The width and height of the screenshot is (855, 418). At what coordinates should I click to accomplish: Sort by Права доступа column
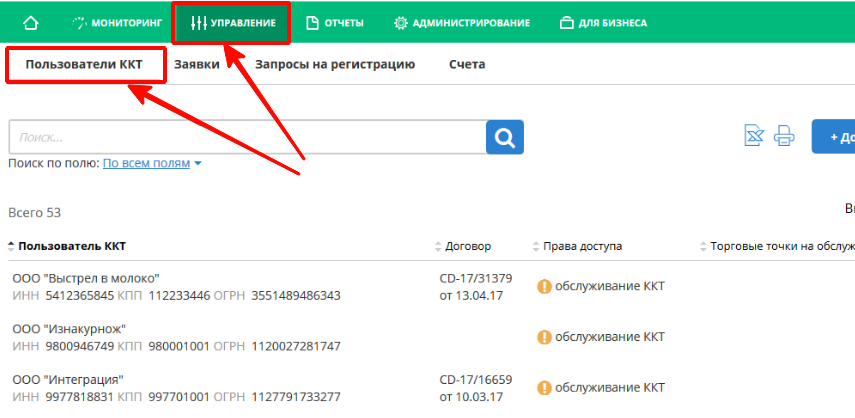pyautogui.click(x=577, y=246)
